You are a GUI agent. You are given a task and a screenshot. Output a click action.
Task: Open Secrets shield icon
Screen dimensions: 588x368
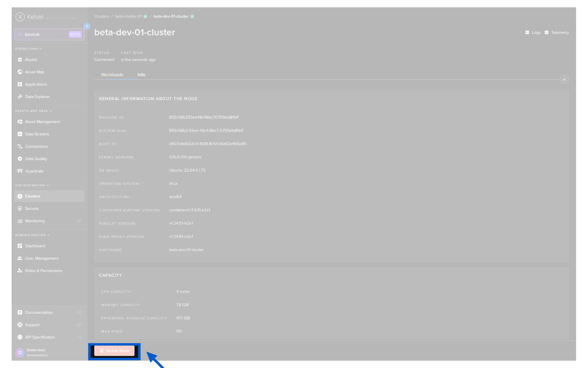[x=20, y=209]
